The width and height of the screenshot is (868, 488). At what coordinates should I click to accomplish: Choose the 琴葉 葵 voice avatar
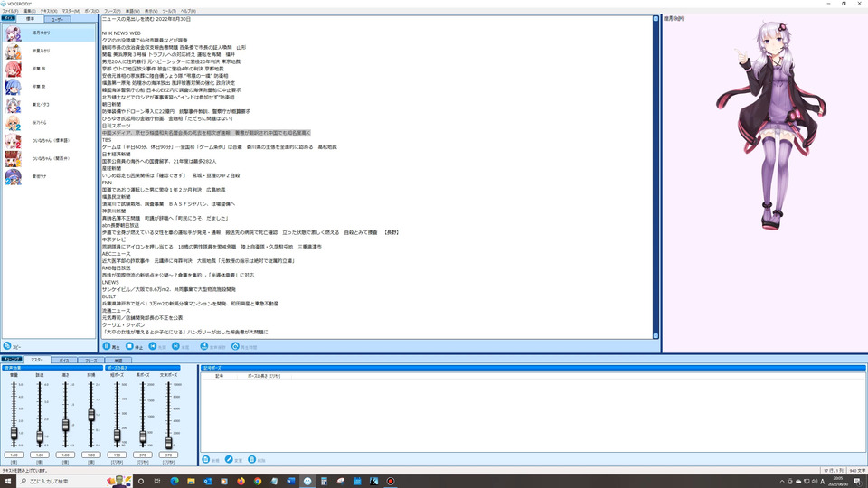[x=13, y=87]
